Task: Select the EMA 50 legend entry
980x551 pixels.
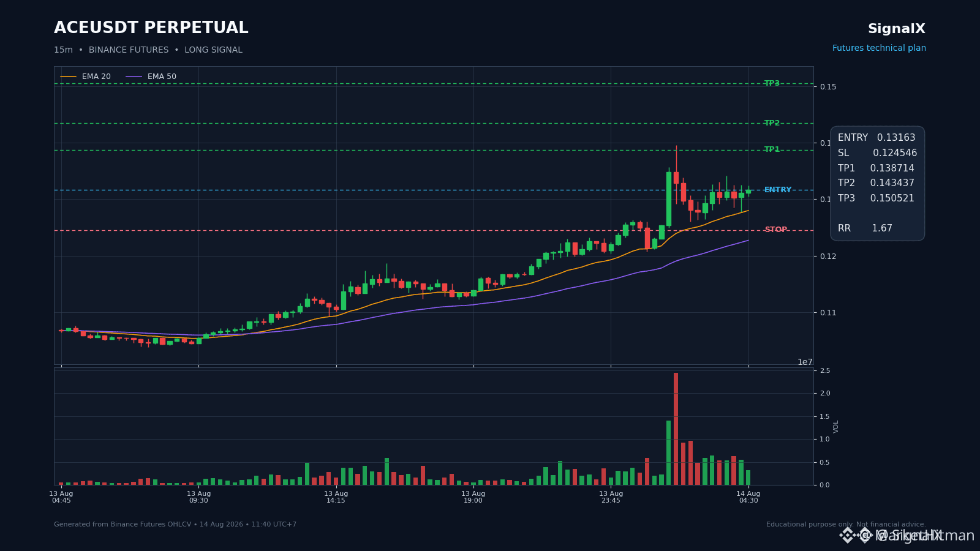Action: (x=151, y=77)
